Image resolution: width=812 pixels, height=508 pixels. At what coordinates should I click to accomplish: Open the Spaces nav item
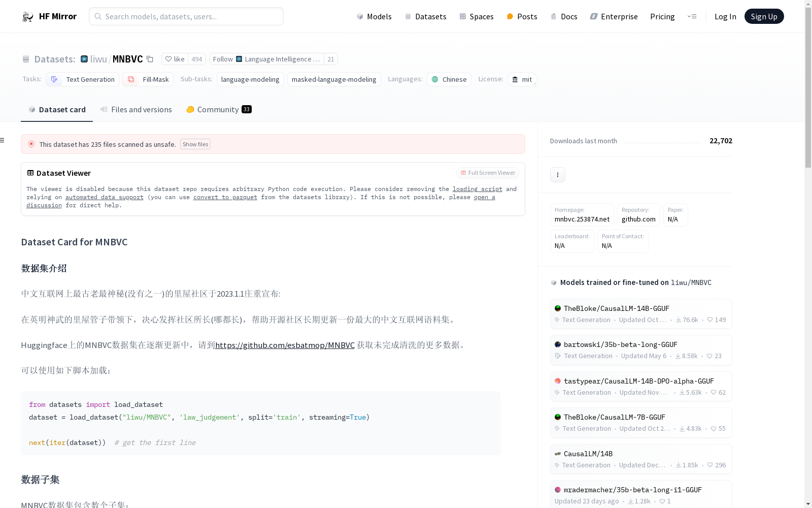tap(476, 16)
